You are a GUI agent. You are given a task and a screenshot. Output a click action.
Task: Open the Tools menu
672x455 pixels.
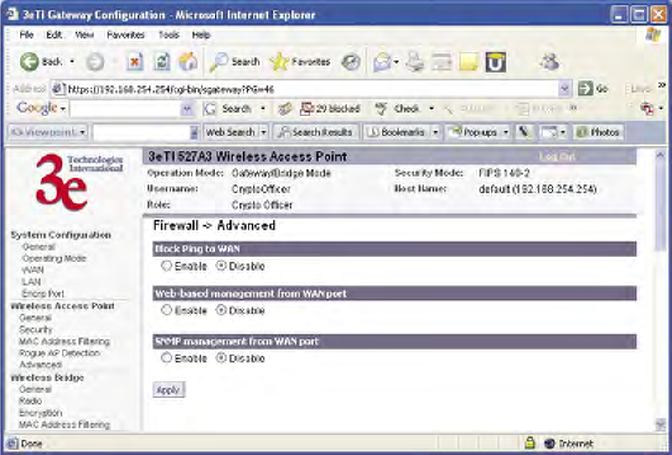coord(169,35)
